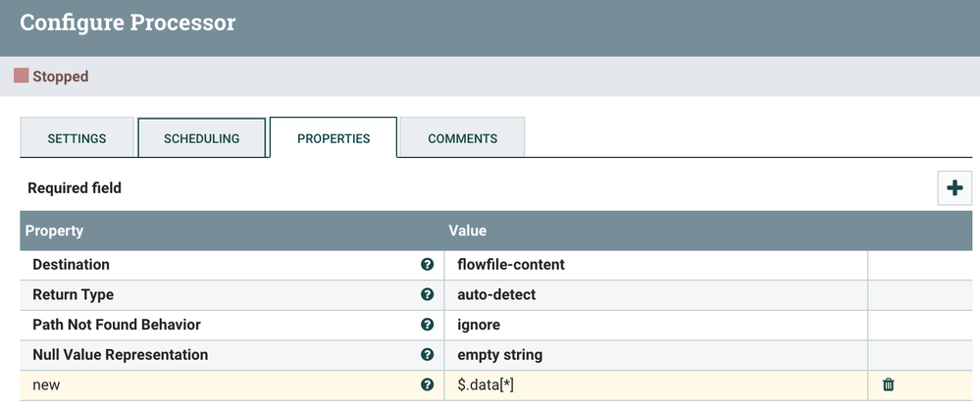This screenshot has height=410, width=980.
Task: Switch to the Scheduling tab
Action: click(x=201, y=138)
